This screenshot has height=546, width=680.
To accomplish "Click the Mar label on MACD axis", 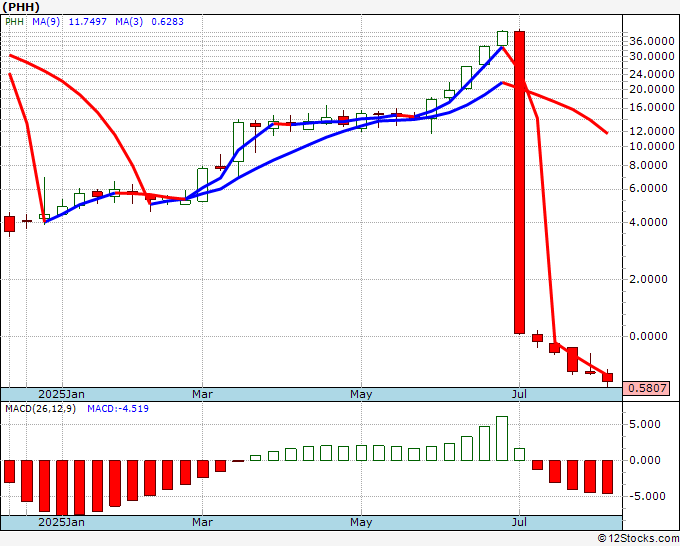I will 203,522.
